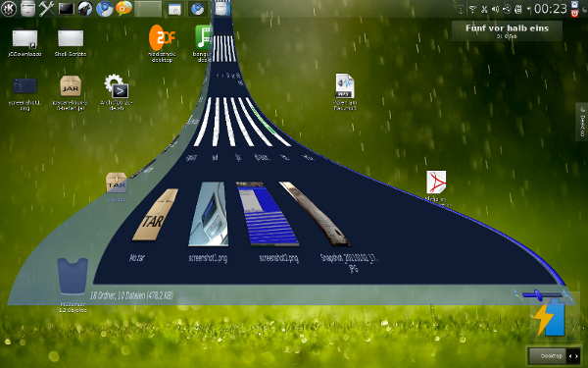The image size is (588, 368).
Task: Open the volume speaker tray icon
Action: pyautogui.click(x=495, y=9)
